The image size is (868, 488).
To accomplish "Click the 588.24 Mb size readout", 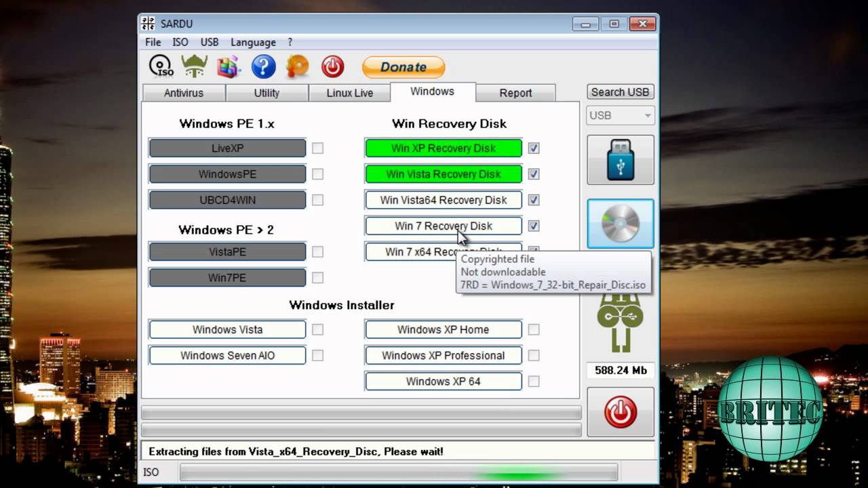I will (x=620, y=370).
